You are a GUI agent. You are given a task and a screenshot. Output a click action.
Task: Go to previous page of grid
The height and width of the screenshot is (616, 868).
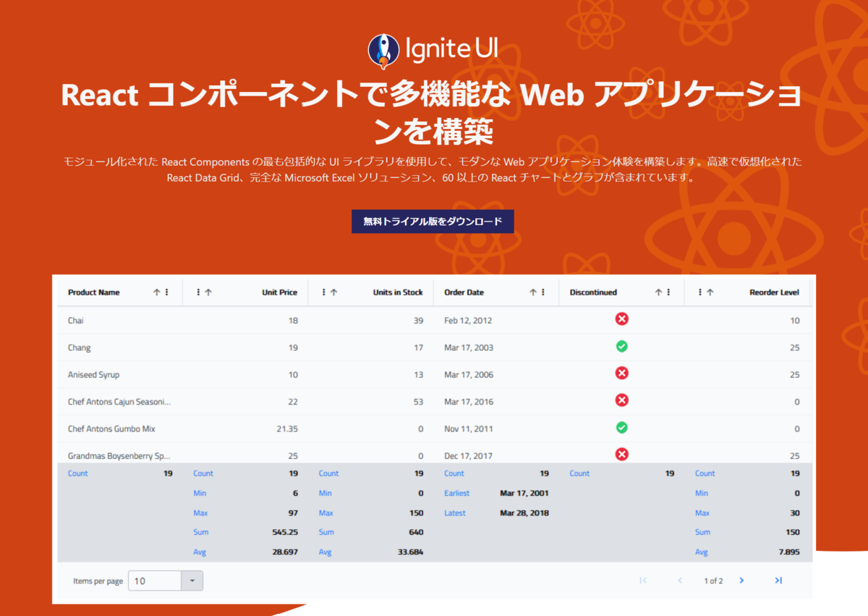click(x=680, y=581)
